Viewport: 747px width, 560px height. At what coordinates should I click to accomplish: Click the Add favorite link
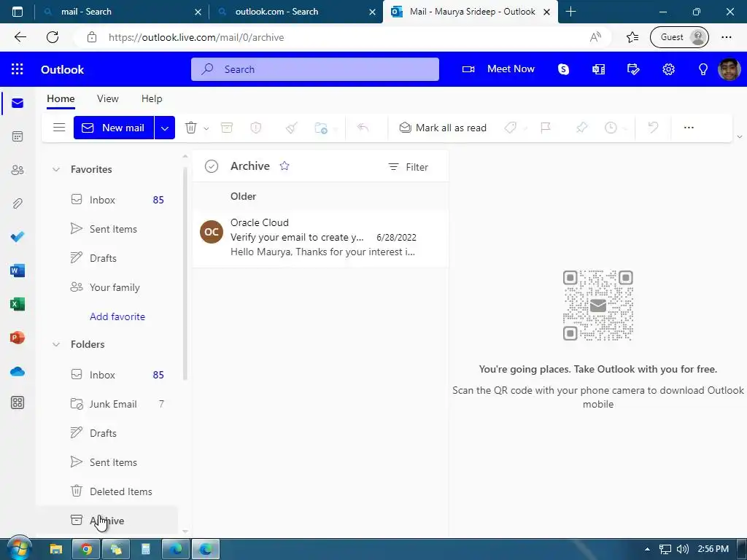pyautogui.click(x=117, y=316)
